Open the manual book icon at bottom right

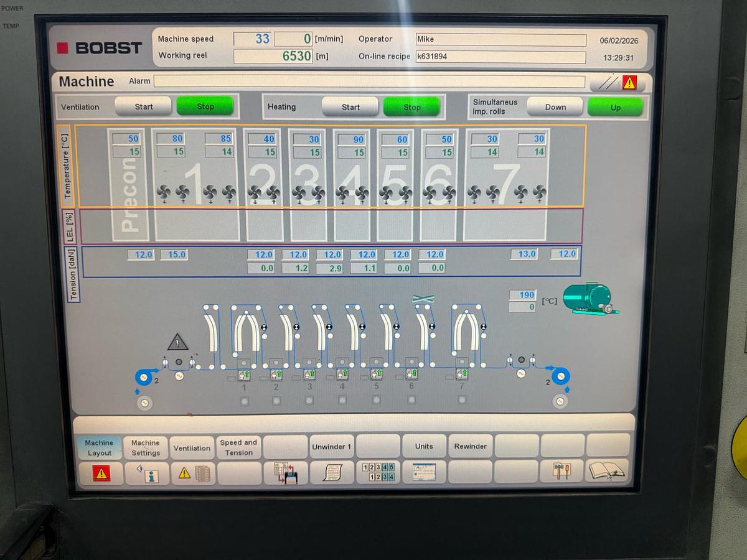pyautogui.click(x=608, y=472)
